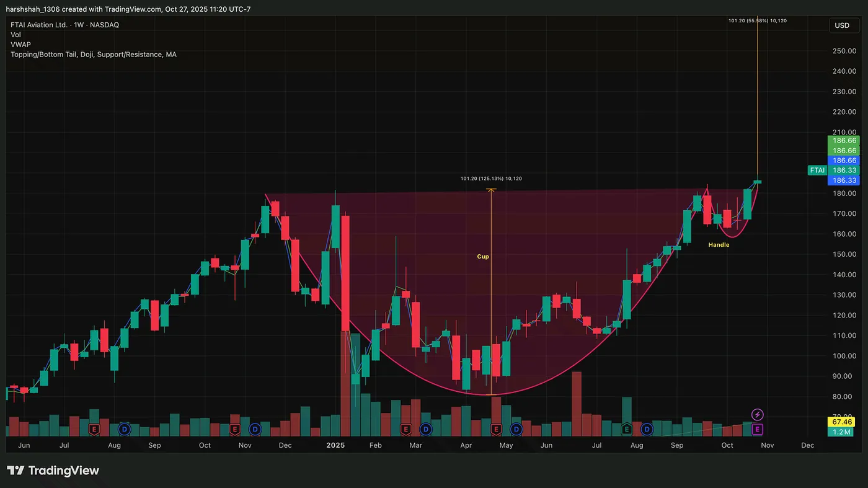
Task: Click the yellow 'Handle' annotation label
Action: pyautogui.click(x=719, y=245)
